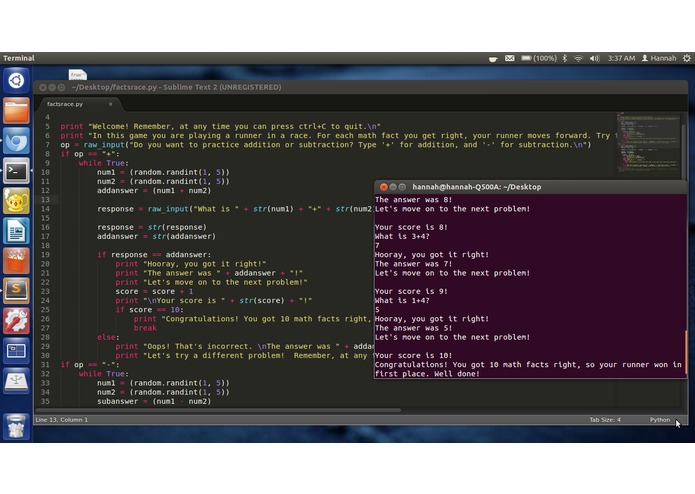Open the Python syntax selector in status bar
This screenshot has height=494, width=695.
click(660, 420)
